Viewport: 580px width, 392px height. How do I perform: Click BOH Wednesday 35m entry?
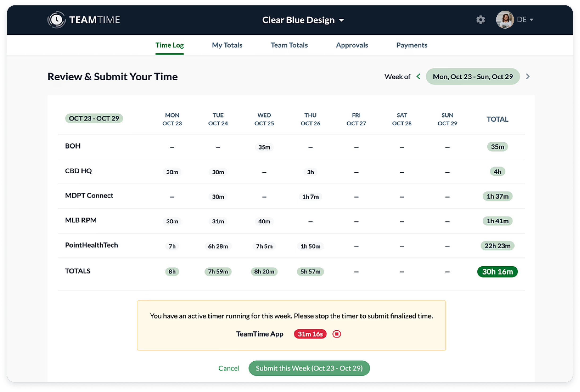264,147
